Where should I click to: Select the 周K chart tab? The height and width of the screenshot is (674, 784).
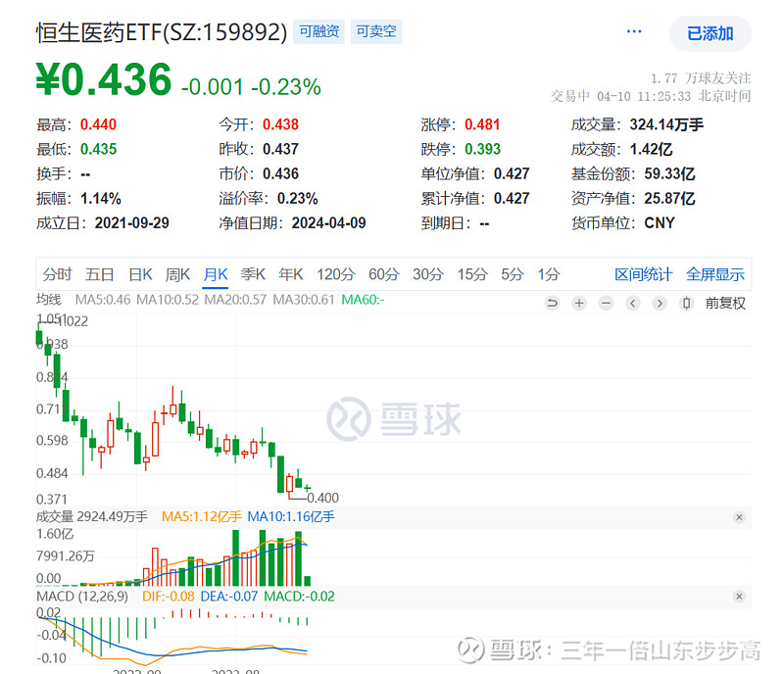(x=177, y=274)
